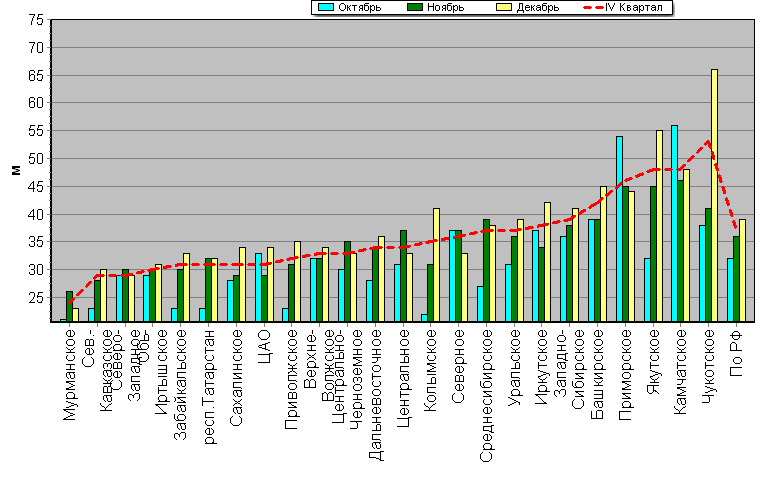Select the 'Иркутское' category label

(542, 367)
